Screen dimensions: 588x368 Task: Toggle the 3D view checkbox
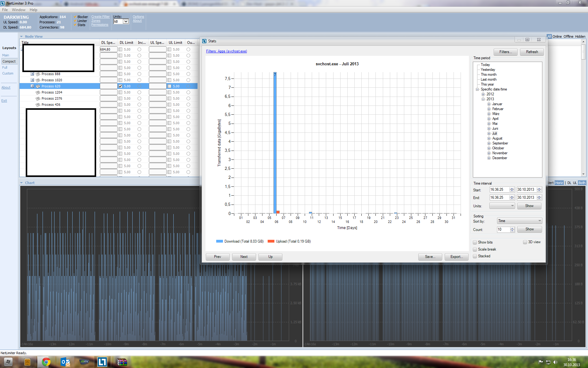(x=525, y=242)
